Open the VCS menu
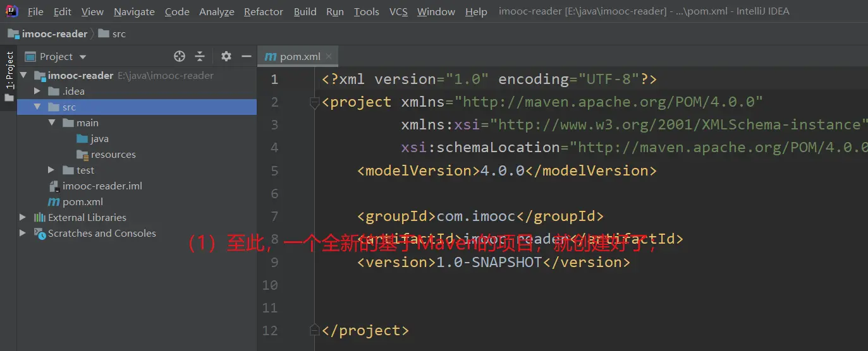This screenshot has width=868, height=351. [x=398, y=11]
